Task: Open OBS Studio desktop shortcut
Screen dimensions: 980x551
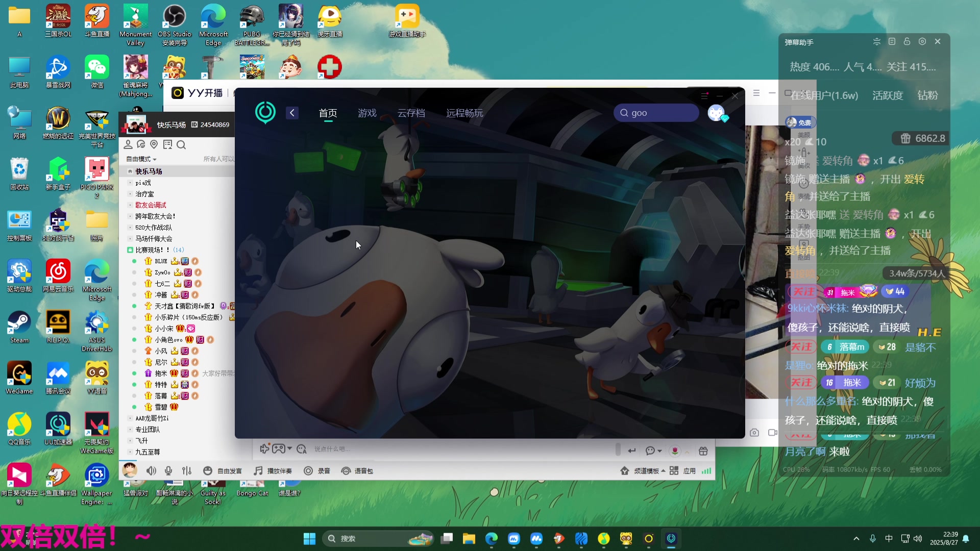Action: click(x=175, y=23)
